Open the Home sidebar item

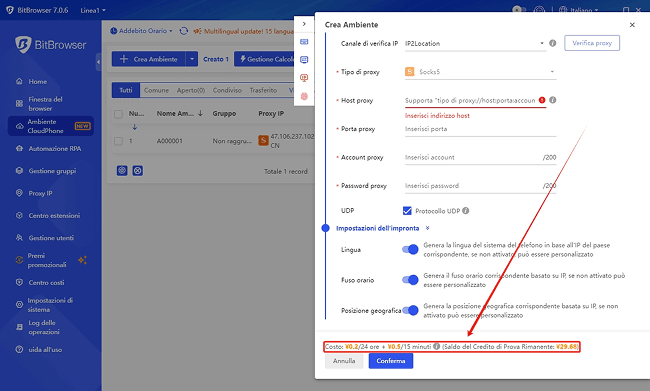click(x=37, y=82)
